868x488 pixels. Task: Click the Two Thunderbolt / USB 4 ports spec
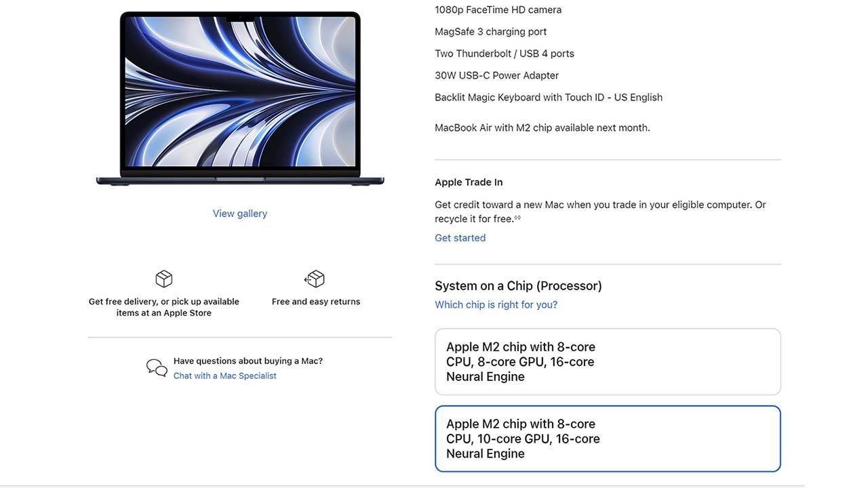pyautogui.click(x=505, y=53)
